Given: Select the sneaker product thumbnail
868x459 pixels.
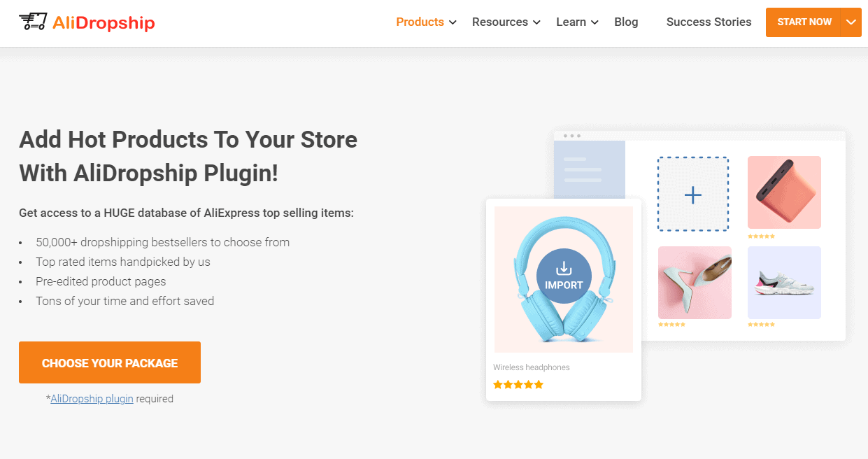Looking at the screenshot, I should (x=784, y=283).
